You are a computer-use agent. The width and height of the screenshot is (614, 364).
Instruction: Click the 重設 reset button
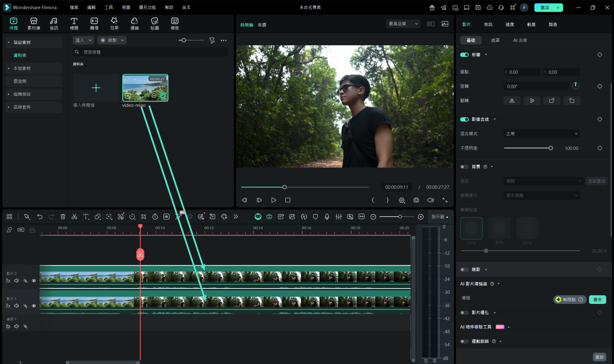(599, 357)
